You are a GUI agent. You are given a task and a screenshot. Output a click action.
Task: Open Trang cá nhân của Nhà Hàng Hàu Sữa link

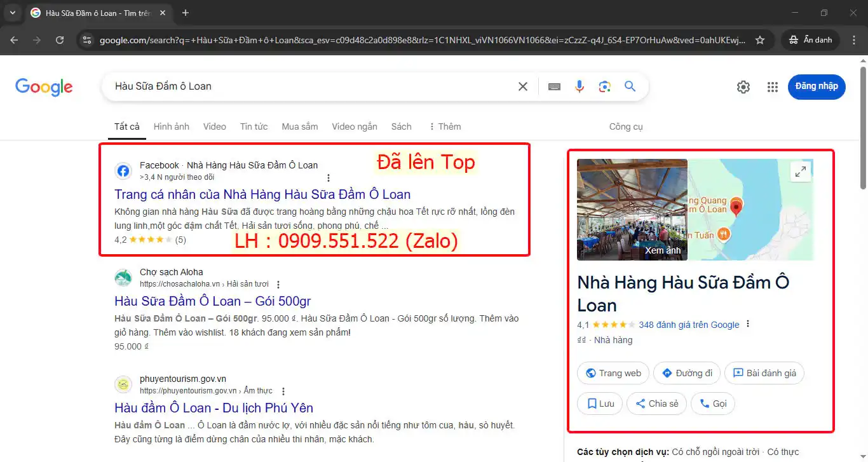(x=262, y=194)
